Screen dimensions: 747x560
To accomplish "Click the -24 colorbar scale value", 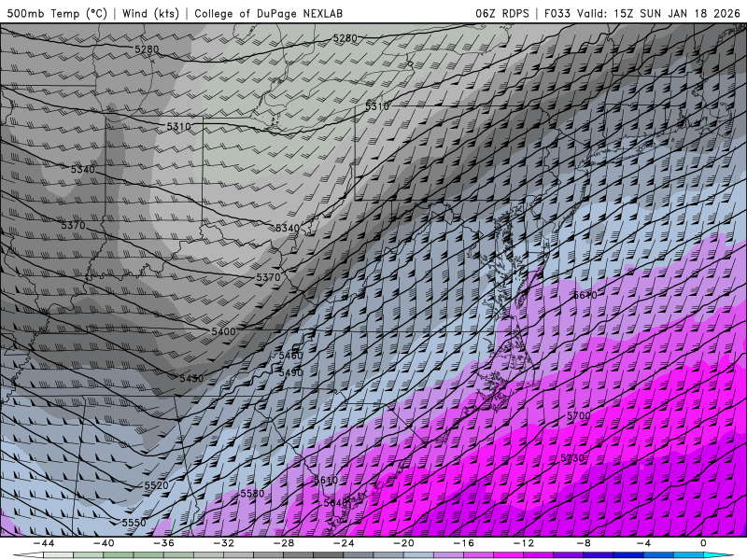I will [x=344, y=543].
